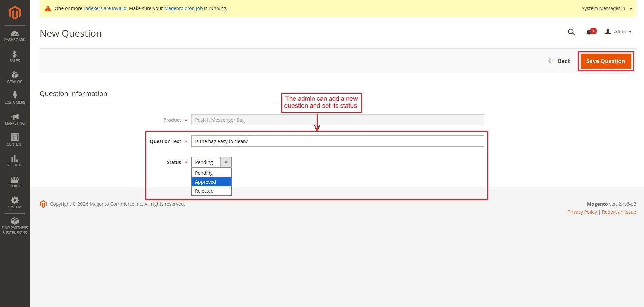644x307 pixels.
Task: Select Approved in the status list
Action: coord(211,182)
